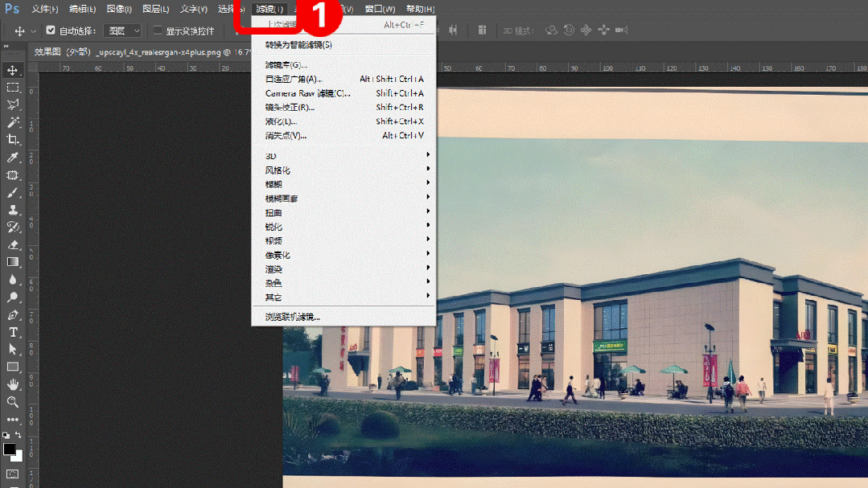Click the Ps application logo
The width and height of the screenshot is (868, 488).
pos(11,8)
